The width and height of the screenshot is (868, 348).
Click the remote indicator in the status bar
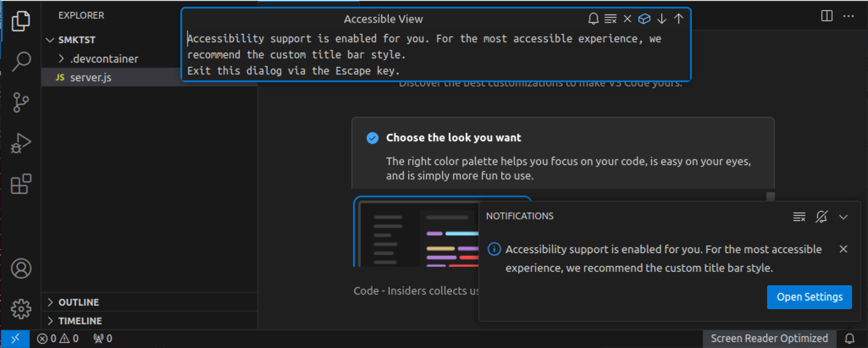[16, 338]
